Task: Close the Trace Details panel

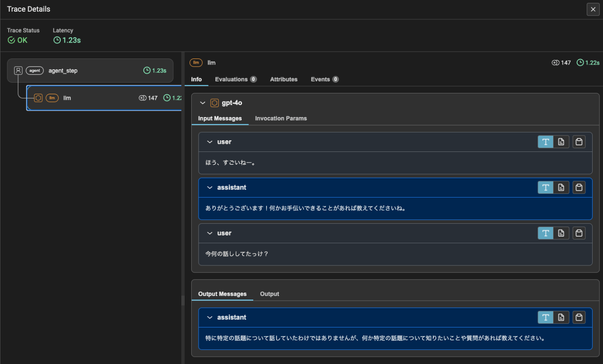Action: (593, 9)
